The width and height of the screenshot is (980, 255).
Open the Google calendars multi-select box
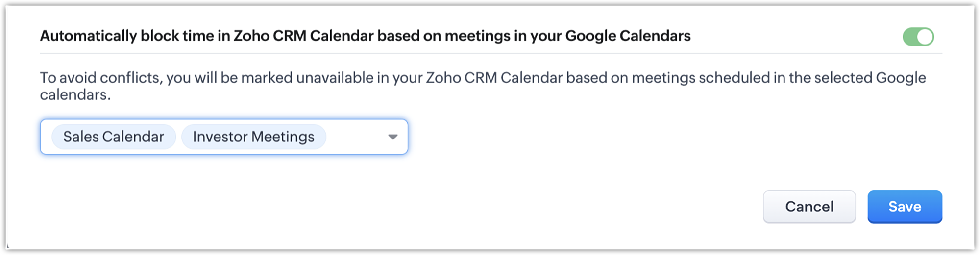[x=224, y=137]
